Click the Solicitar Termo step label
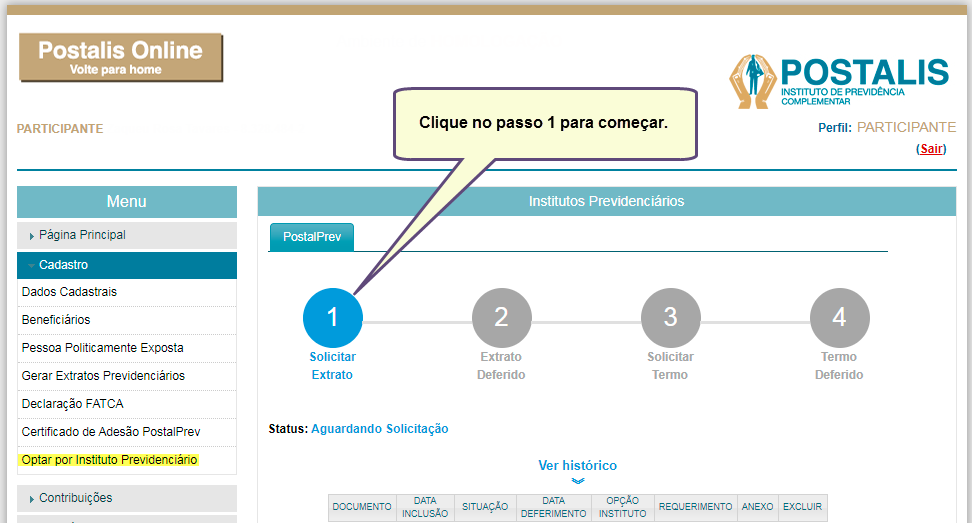Image resolution: width=972 pixels, height=523 pixels. (x=670, y=366)
